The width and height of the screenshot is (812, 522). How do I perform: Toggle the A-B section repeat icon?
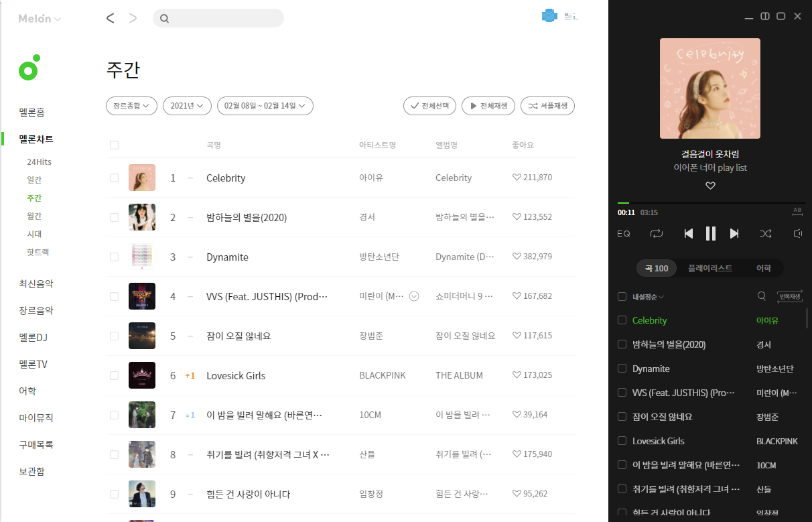[x=797, y=212]
